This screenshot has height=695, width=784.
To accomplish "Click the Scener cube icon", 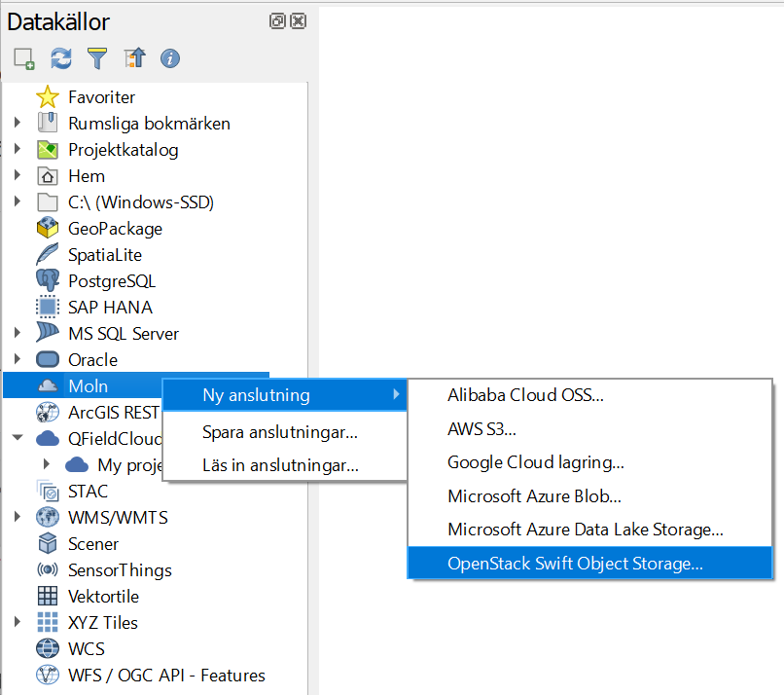I will [x=48, y=543].
